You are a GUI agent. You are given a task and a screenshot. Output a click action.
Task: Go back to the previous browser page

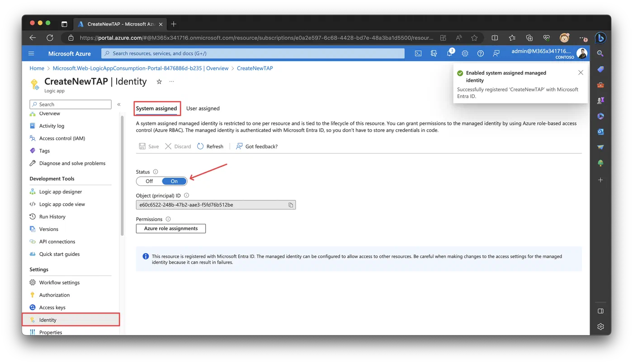coord(33,38)
